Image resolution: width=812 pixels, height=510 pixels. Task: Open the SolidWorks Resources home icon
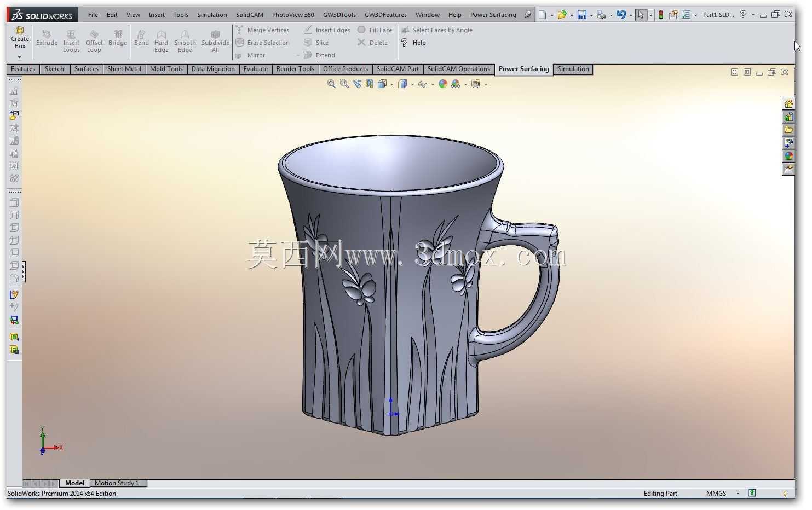(788, 103)
